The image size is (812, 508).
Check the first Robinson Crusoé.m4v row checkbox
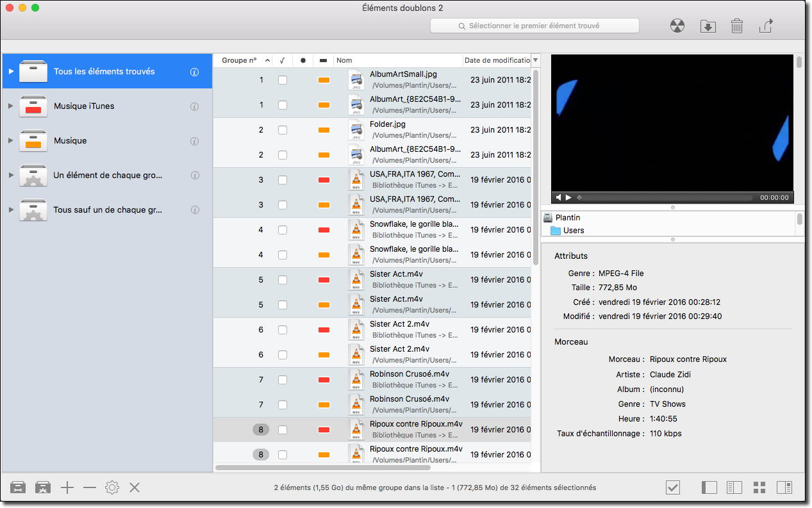[283, 380]
